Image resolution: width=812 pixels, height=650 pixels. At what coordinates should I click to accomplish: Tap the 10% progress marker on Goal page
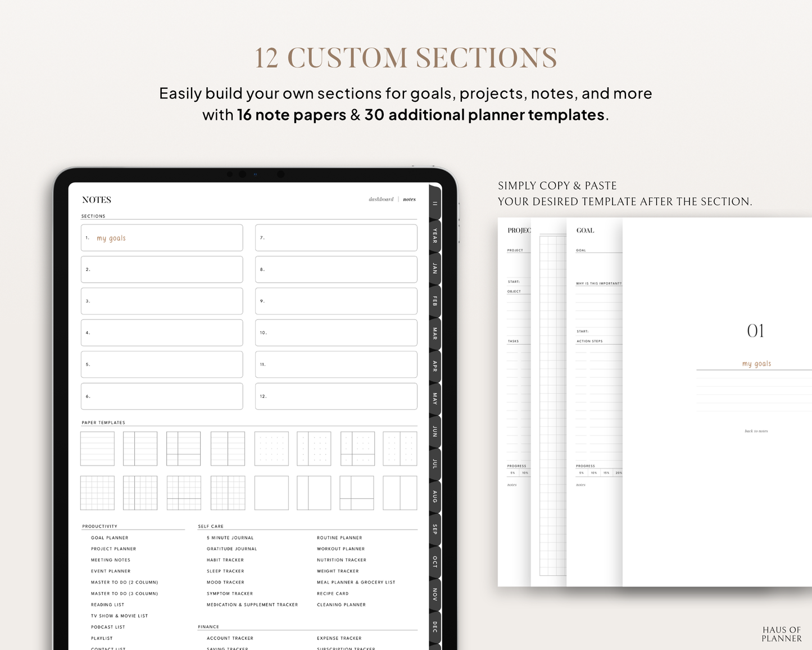pos(594,472)
